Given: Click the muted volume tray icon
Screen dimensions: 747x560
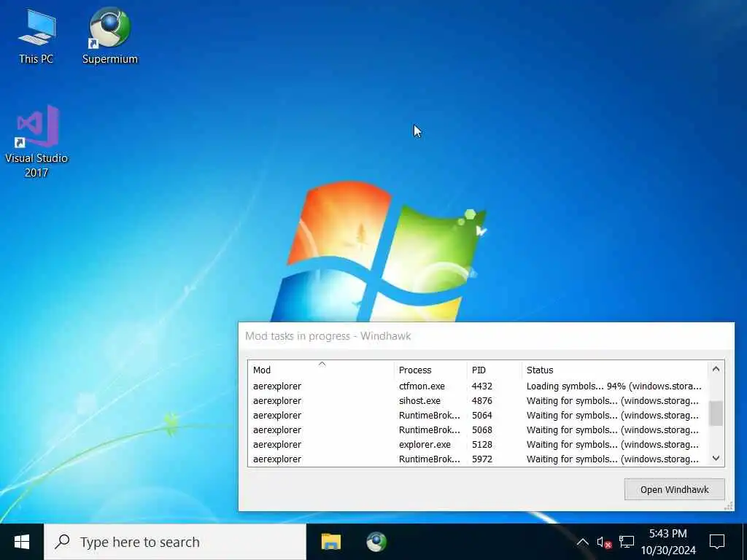Looking at the screenshot, I should pyautogui.click(x=604, y=542).
